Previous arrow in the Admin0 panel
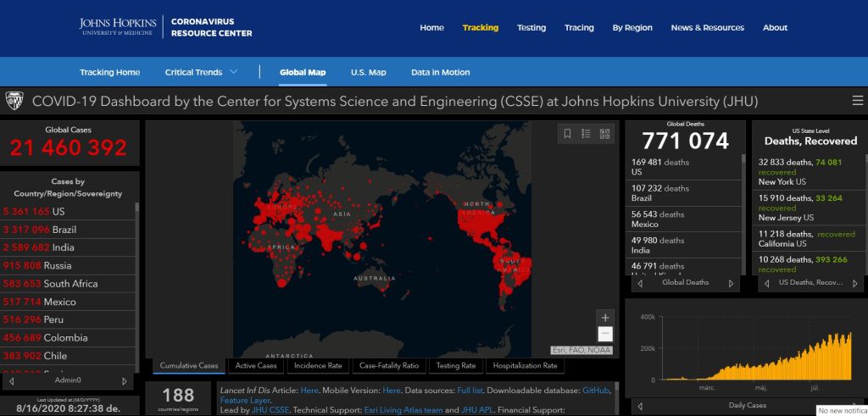This screenshot has height=416, width=868. (x=12, y=380)
